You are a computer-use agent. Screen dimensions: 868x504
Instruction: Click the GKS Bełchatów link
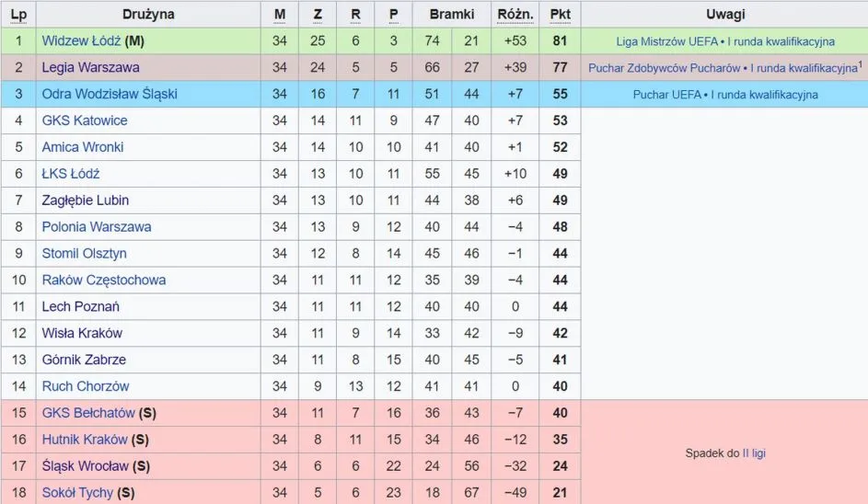click(x=88, y=413)
